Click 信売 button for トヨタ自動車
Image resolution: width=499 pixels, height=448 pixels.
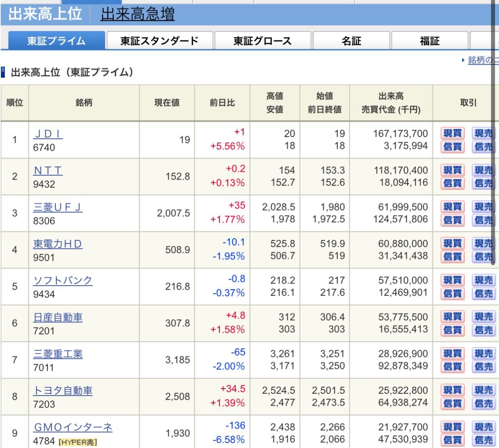click(483, 404)
